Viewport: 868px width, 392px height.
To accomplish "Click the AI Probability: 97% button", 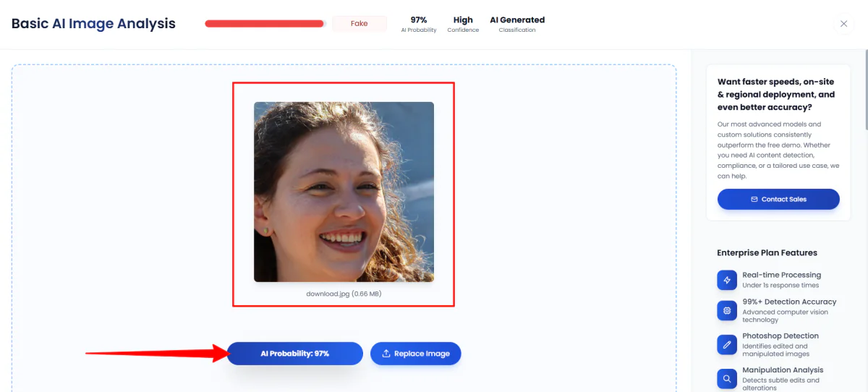I will pyautogui.click(x=295, y=354).
